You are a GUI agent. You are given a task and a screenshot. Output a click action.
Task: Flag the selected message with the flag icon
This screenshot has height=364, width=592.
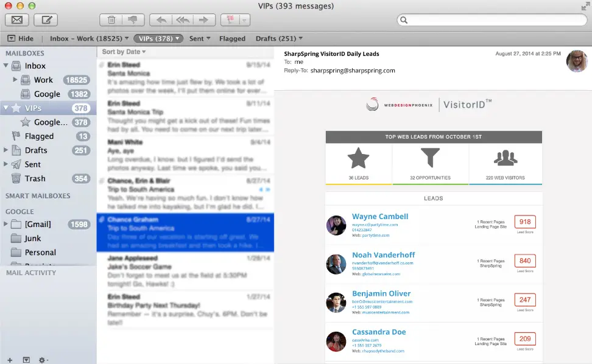coord(230,20)
